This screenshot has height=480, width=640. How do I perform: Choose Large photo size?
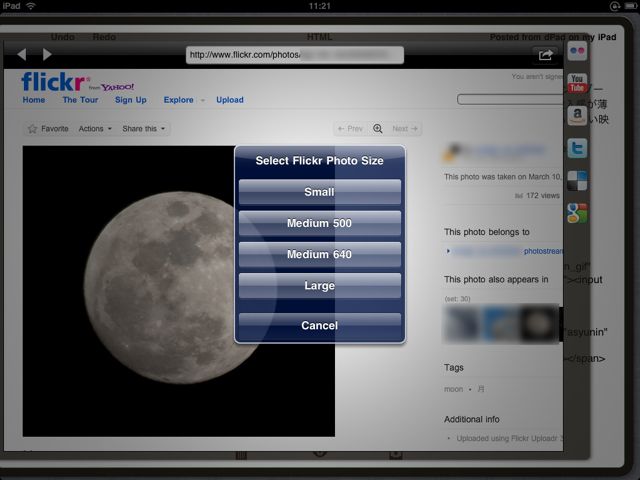pyautogui.click(x=320, y=286)
